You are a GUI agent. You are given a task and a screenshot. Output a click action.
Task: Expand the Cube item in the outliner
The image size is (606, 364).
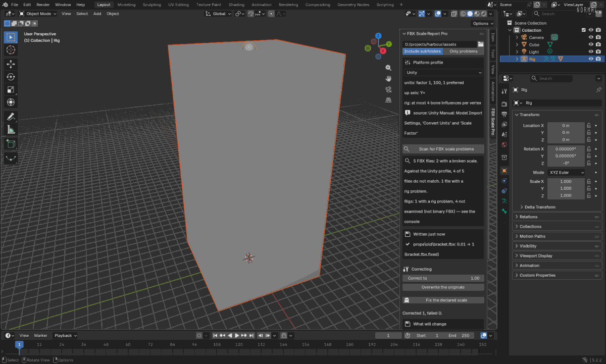pos(517,44)
